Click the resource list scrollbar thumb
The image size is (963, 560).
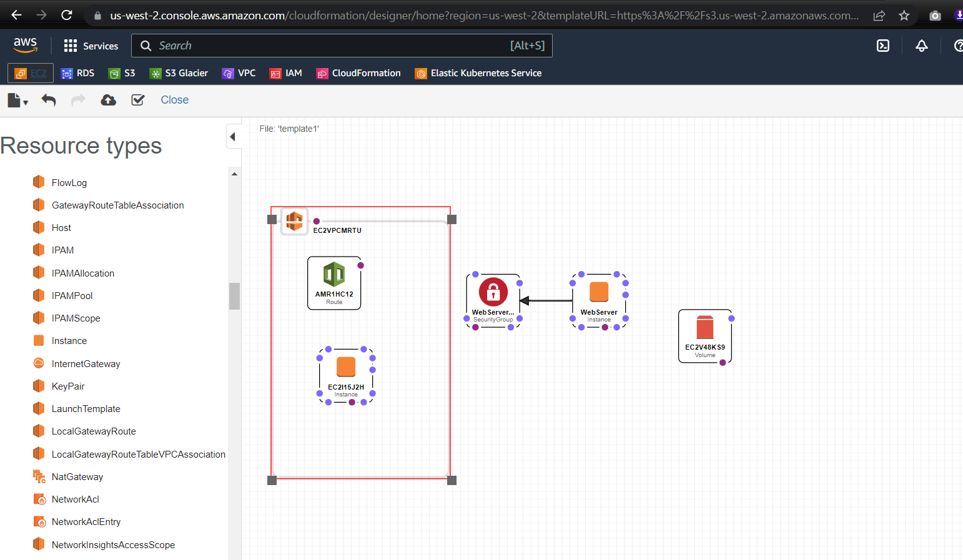(235, 296)
